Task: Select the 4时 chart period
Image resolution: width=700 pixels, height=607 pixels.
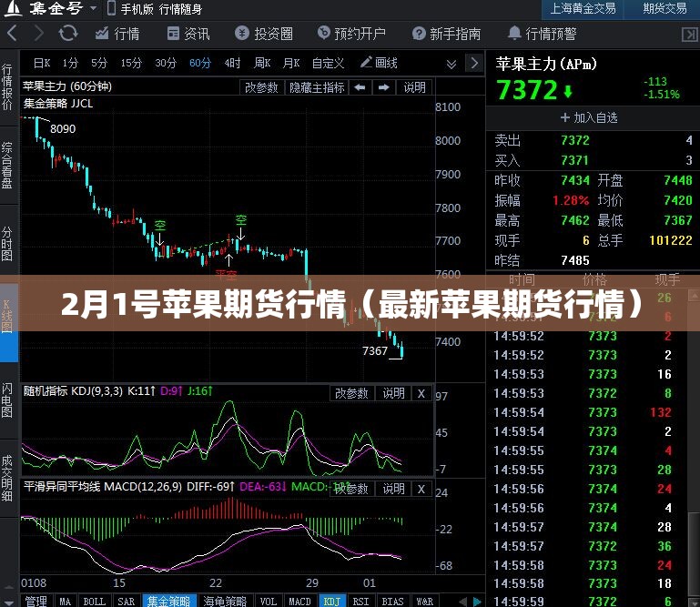Action: pyautogui.click(x=232, y=63)
